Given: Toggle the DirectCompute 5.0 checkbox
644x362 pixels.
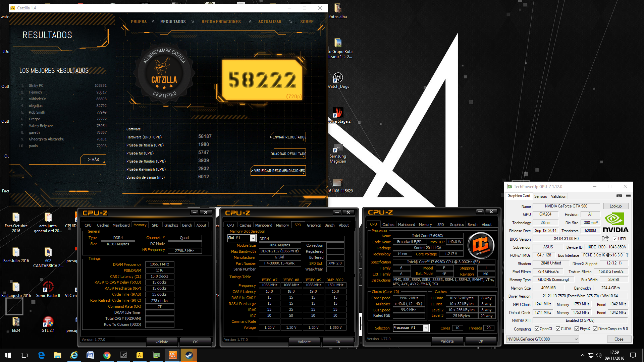Looking at the screenshot, I should [x=595, y=329].
